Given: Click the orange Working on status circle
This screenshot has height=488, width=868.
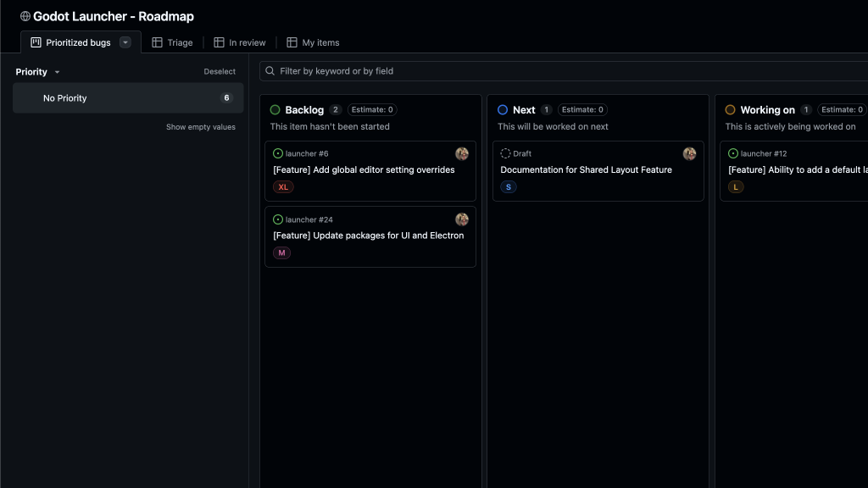Looking at the screenshot, I should pos(730,109).
